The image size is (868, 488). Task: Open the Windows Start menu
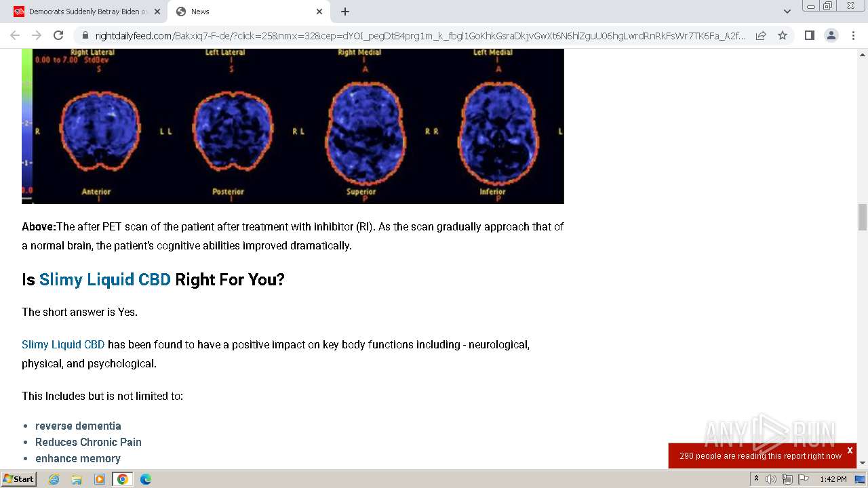pos(19,479)
